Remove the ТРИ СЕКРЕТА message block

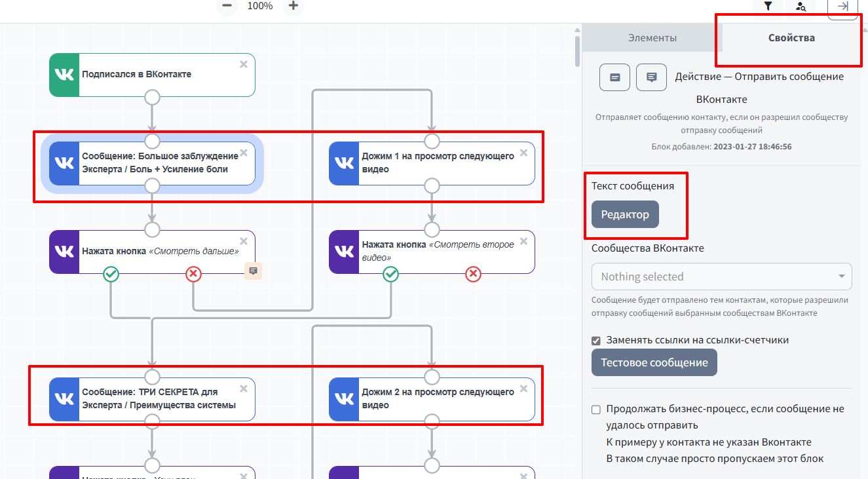tap(244, 389)
